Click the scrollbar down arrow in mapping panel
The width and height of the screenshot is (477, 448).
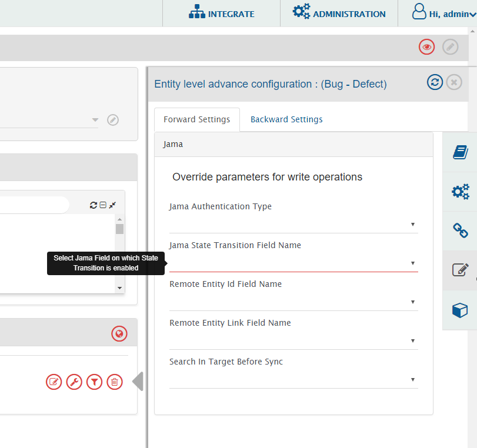point(120,288)
